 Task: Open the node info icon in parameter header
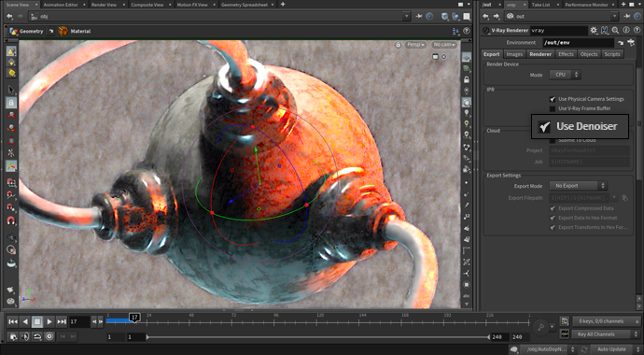click(x=626, y=31)
